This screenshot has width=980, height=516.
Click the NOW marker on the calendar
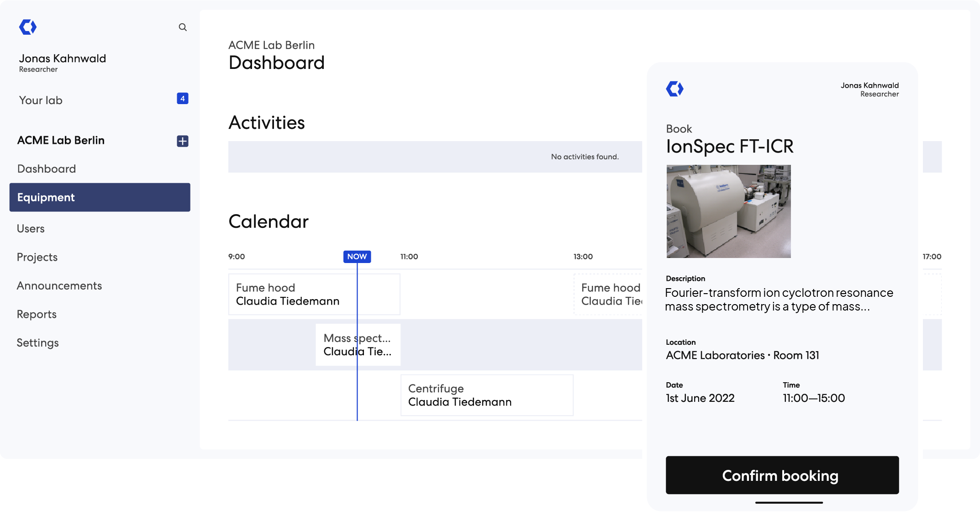(x=357, y=257)
